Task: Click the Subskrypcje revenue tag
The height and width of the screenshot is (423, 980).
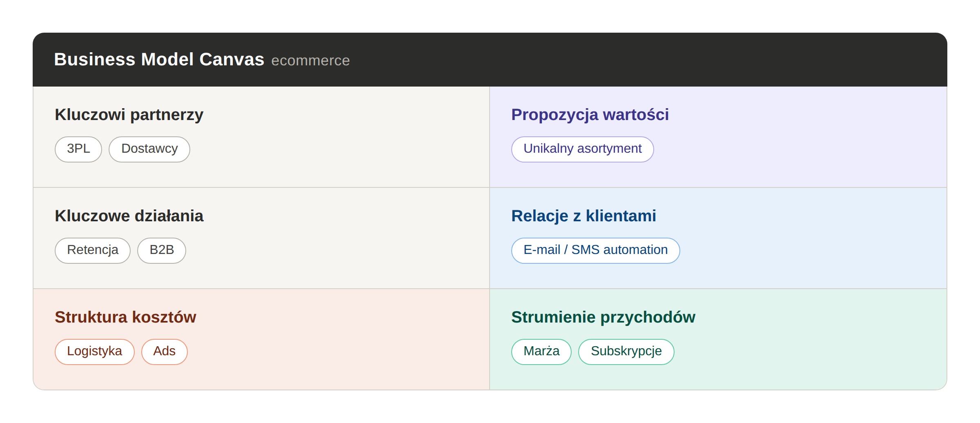Action: pyautogui.click(x=626, y=352)
